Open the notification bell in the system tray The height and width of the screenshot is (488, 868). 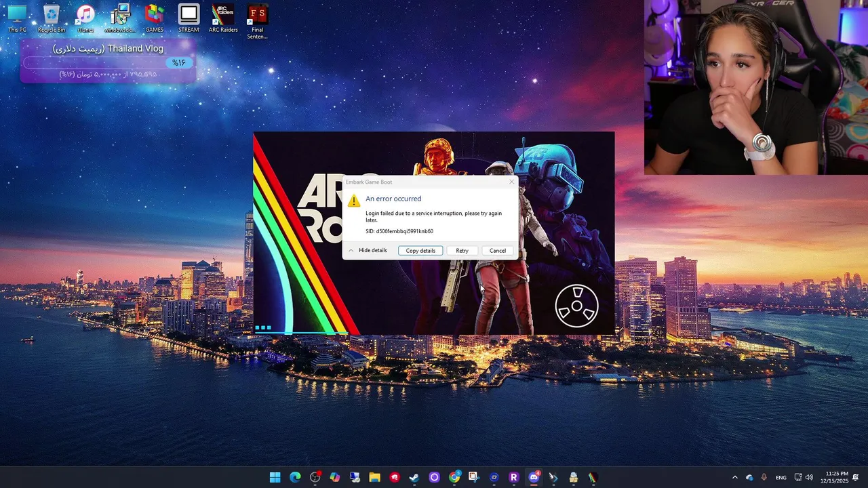[x=856, y=477]
